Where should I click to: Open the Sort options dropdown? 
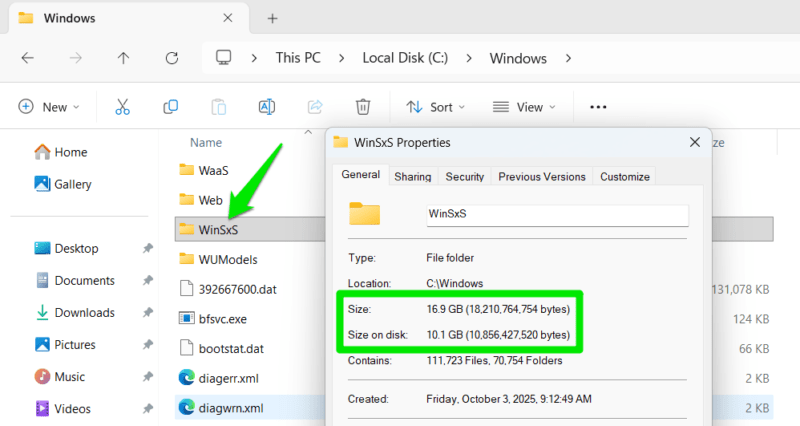[435, 107]
